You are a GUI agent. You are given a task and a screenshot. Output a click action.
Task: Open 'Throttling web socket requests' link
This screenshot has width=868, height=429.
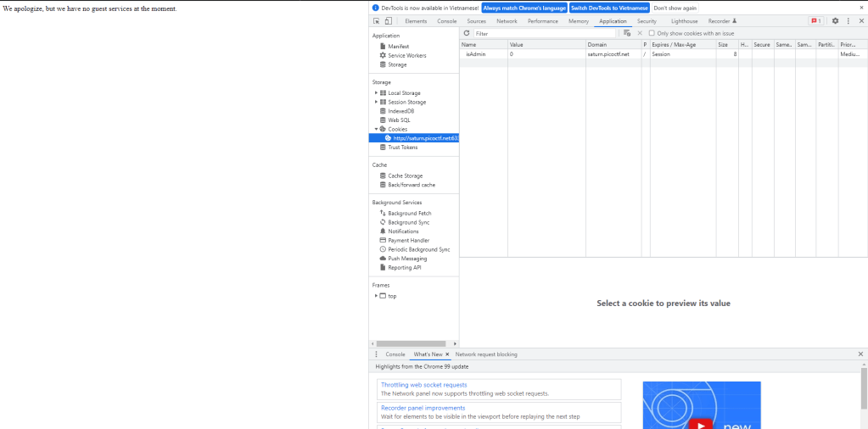click(x=423, y=385)
